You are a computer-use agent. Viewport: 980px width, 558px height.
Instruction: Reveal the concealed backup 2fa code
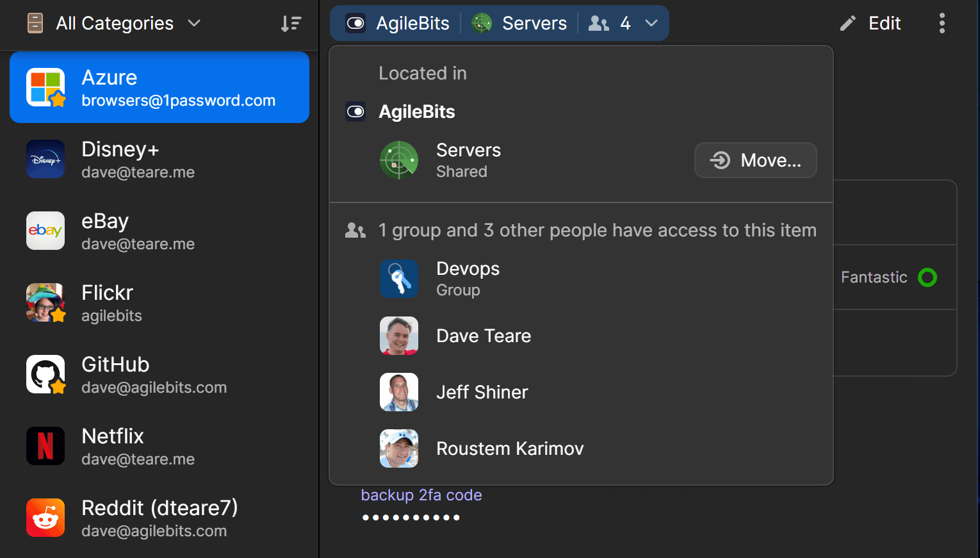[411, 517]
